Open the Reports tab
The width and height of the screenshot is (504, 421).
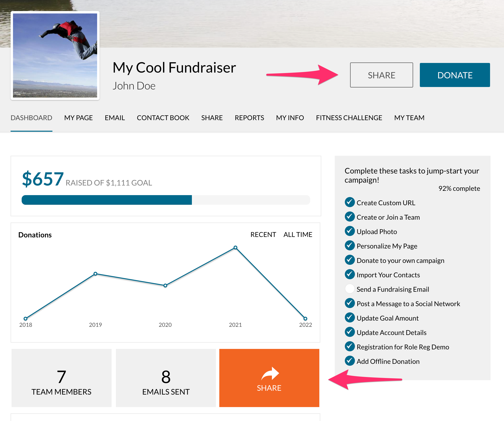point(249,118)
